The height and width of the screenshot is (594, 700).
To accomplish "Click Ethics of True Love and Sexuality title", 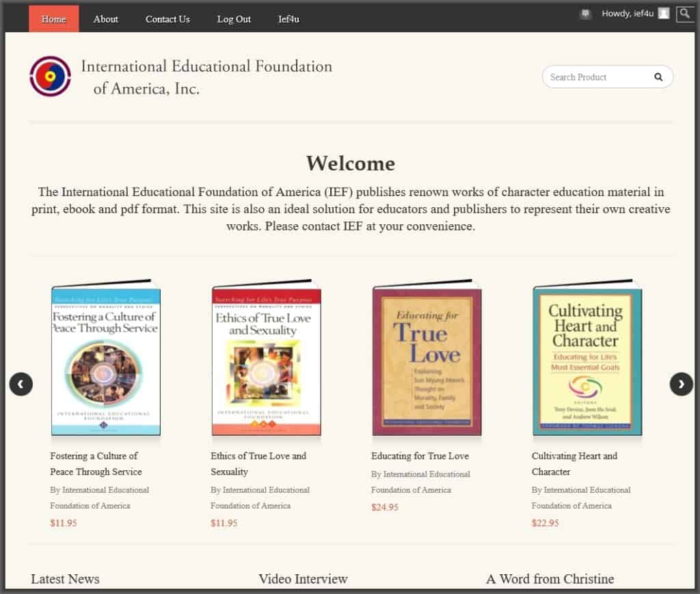I will click(x=258, y=463).
